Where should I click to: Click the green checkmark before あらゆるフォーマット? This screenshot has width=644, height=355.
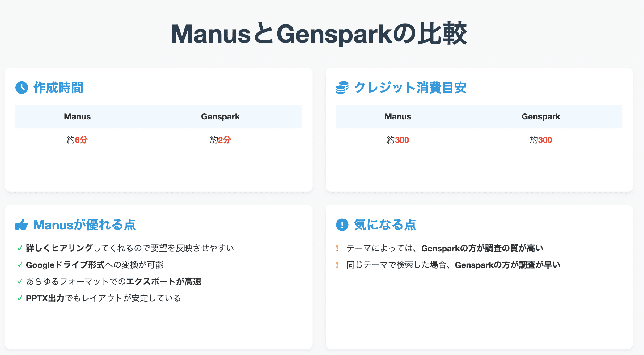(20, 281)
